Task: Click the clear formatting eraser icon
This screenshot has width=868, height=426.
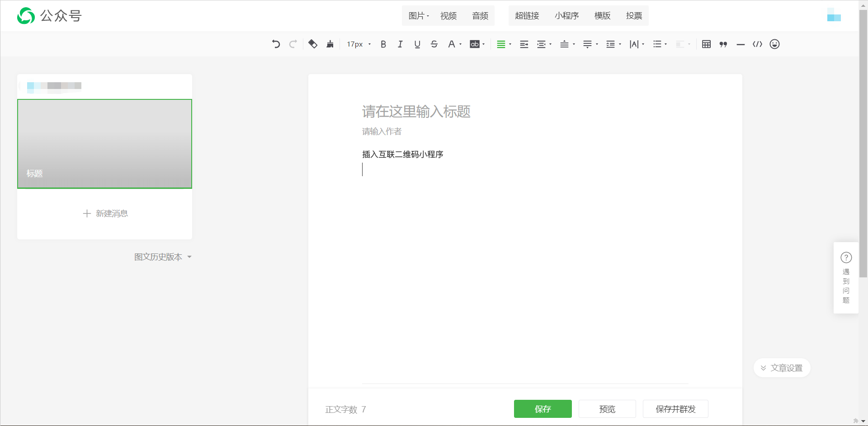Action: pyautogui.click(x=313, y=44)
